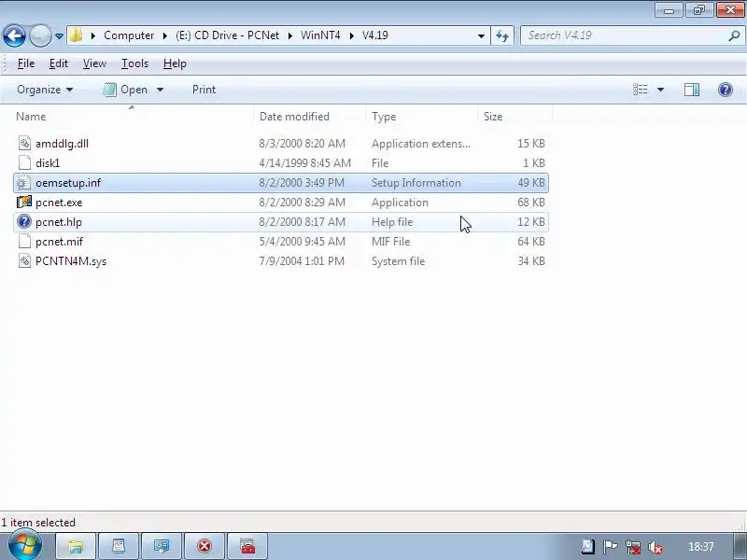Click the Open toolbar button
The width and height of the screenshot is (747, 560).
click(126, 90)
